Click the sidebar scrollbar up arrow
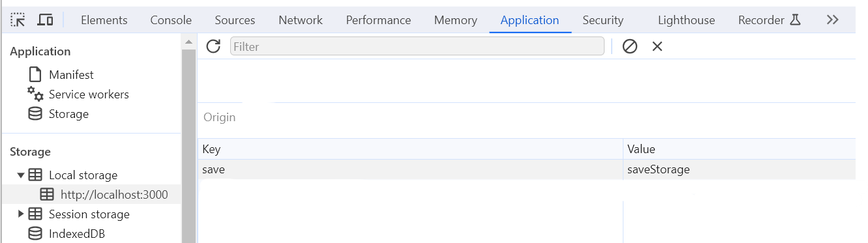The height and width of the screenshot is (243, 868). click(x=188, y=42)
